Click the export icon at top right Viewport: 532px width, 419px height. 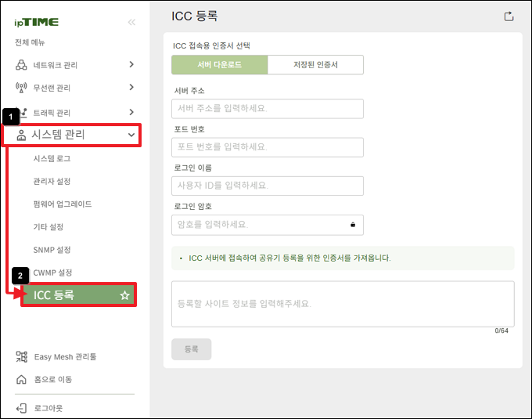pos(509,16)
